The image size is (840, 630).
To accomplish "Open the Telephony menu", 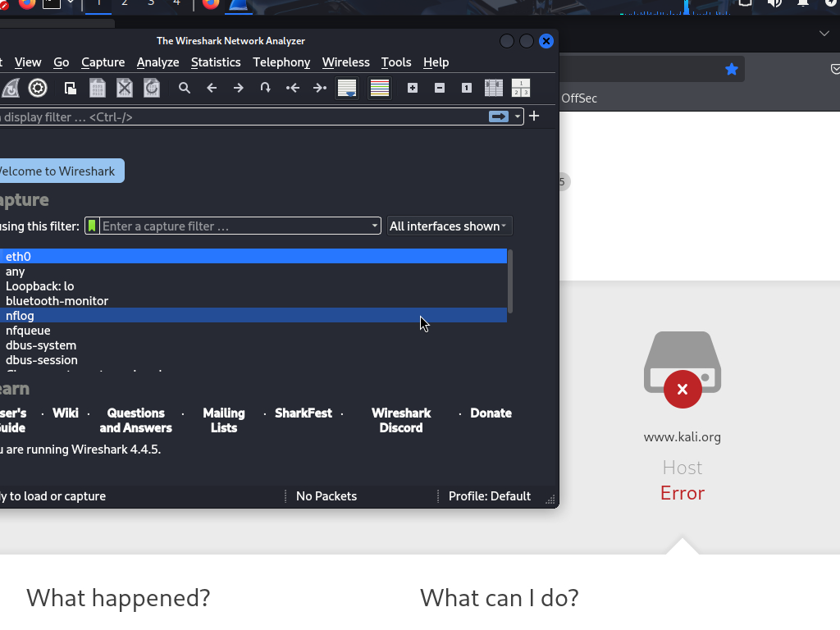I will [x=282, y=62].
